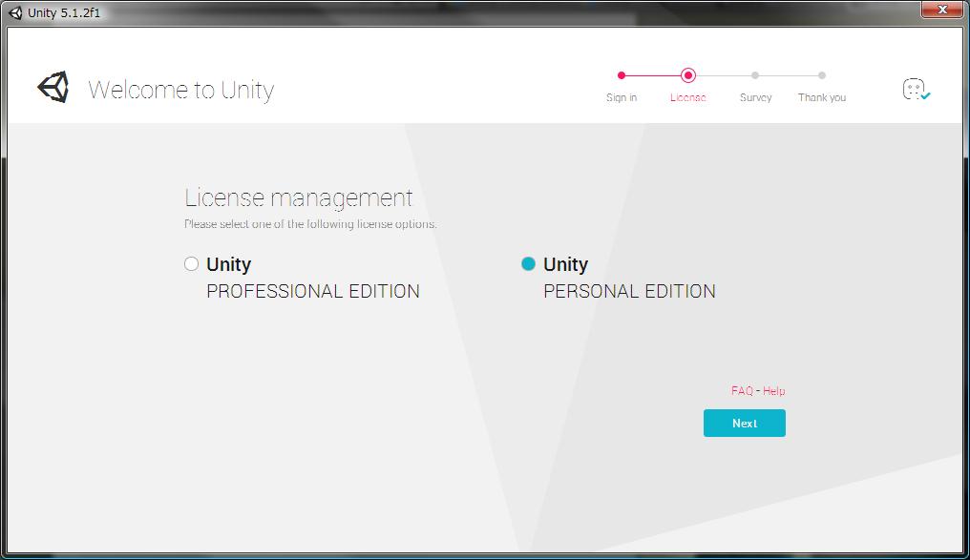This screenshot has width=970, height=560.
Task: Click the Survey step marker
Action: (x=755, y=75)
